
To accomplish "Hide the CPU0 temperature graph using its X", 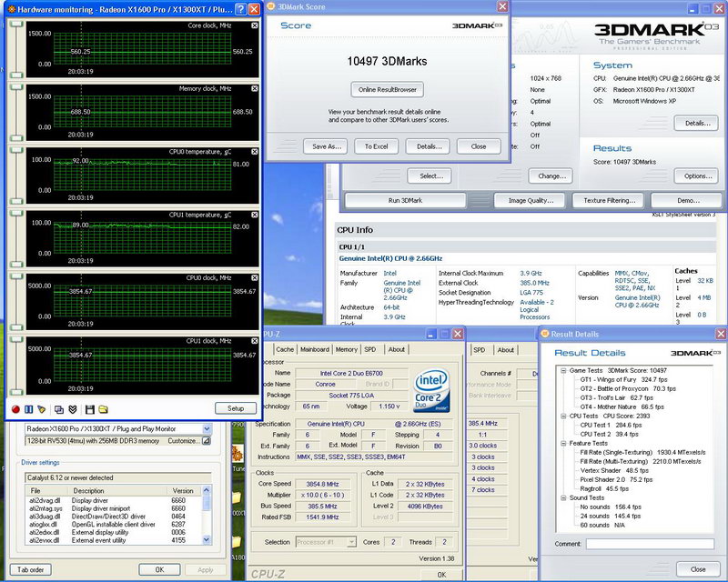I will click(x=255, y=152).
